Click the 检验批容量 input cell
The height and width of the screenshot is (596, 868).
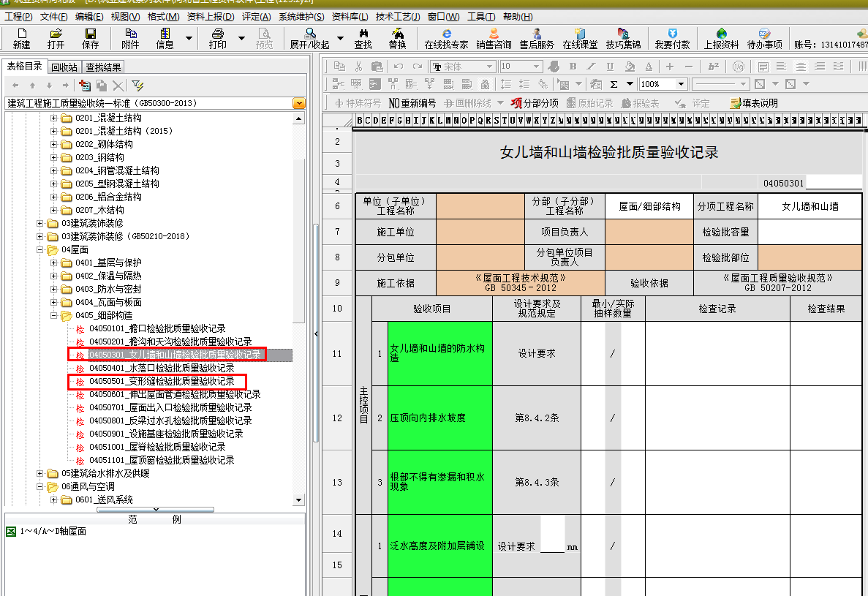809,232
